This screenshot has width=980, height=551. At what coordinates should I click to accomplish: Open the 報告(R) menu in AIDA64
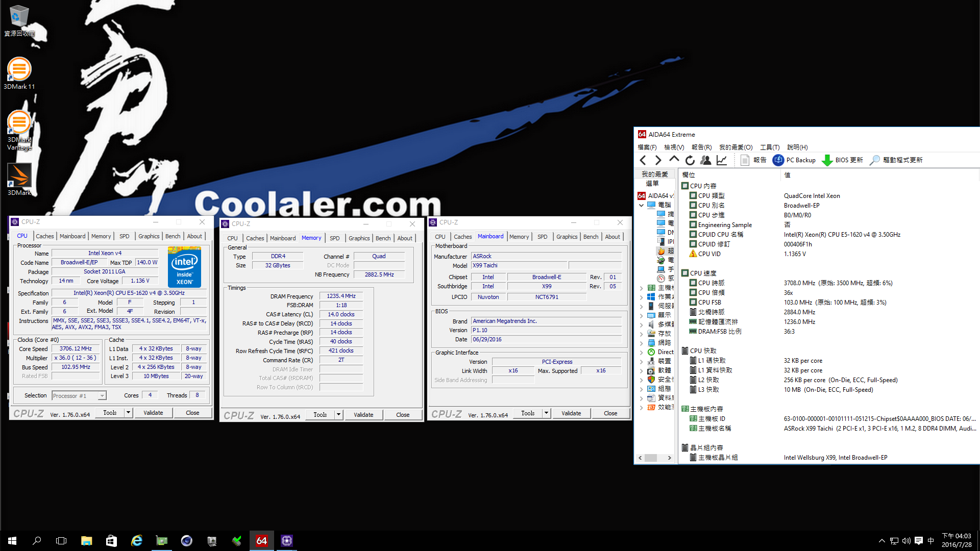(701, 147)
